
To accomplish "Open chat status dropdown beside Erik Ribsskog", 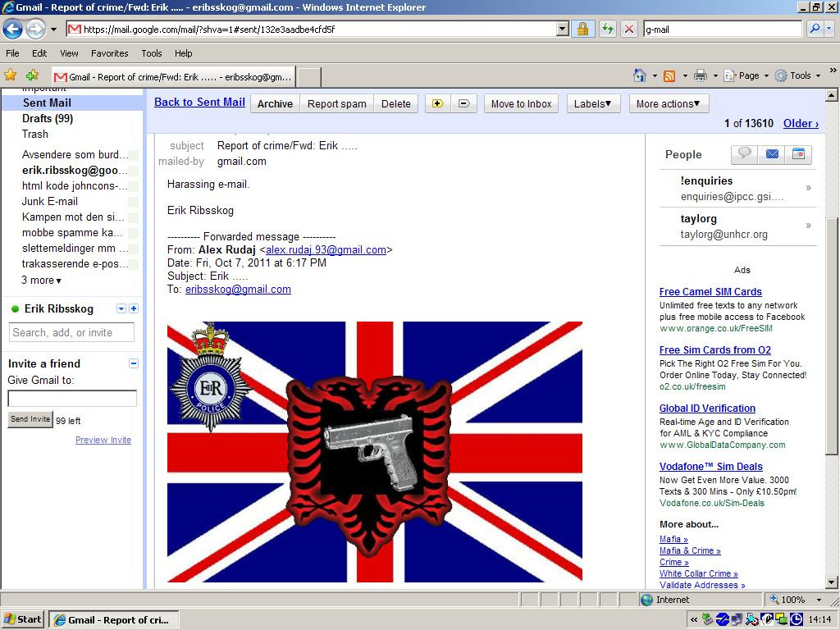I will [x=121, y=308].
